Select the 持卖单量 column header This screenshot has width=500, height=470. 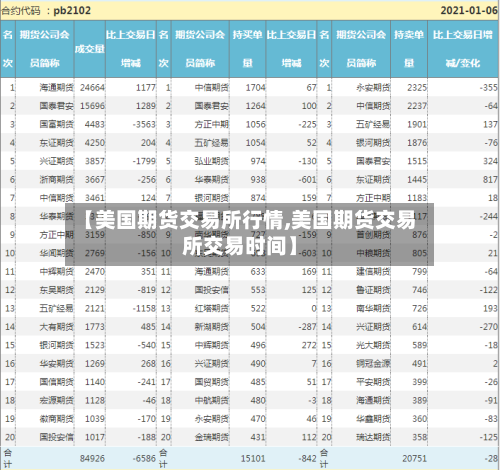coord(409,49)
